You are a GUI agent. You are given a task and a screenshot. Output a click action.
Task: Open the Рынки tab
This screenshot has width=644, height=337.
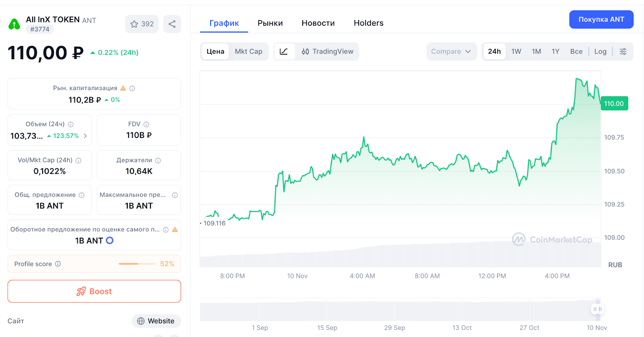tap(270, 23)
